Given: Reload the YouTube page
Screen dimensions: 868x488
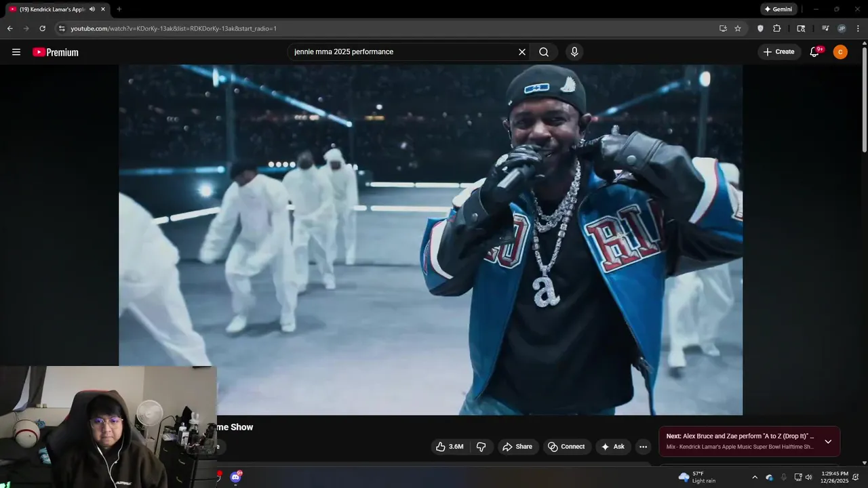Looking at the screenshot, I should coord(42,28).
